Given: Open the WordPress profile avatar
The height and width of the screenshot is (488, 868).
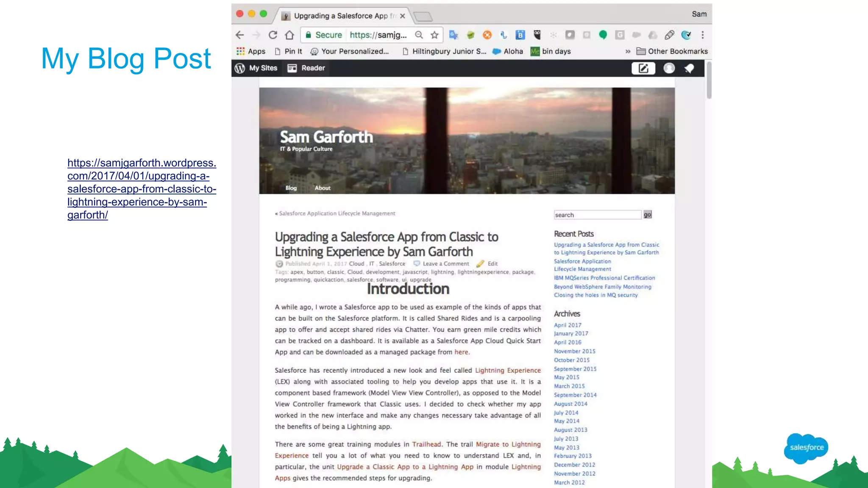Looking at the screenshot, I should click(669, 68).
